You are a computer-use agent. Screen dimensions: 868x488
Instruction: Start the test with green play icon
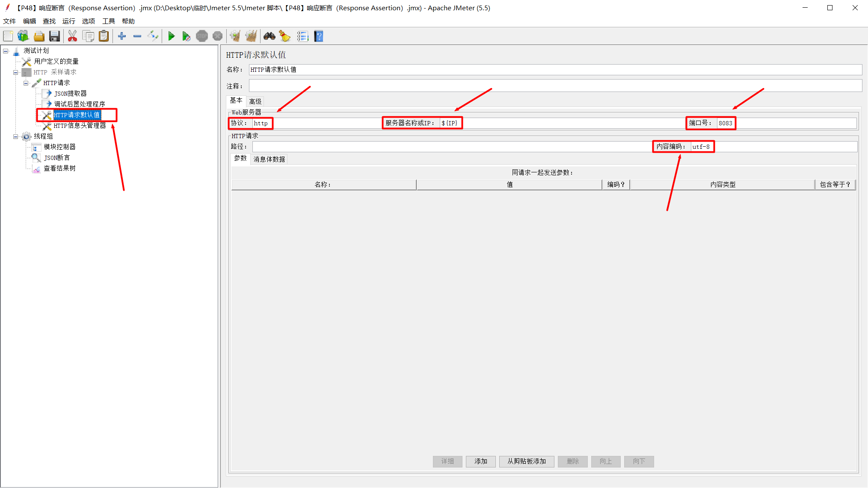[x=171, y=36]
